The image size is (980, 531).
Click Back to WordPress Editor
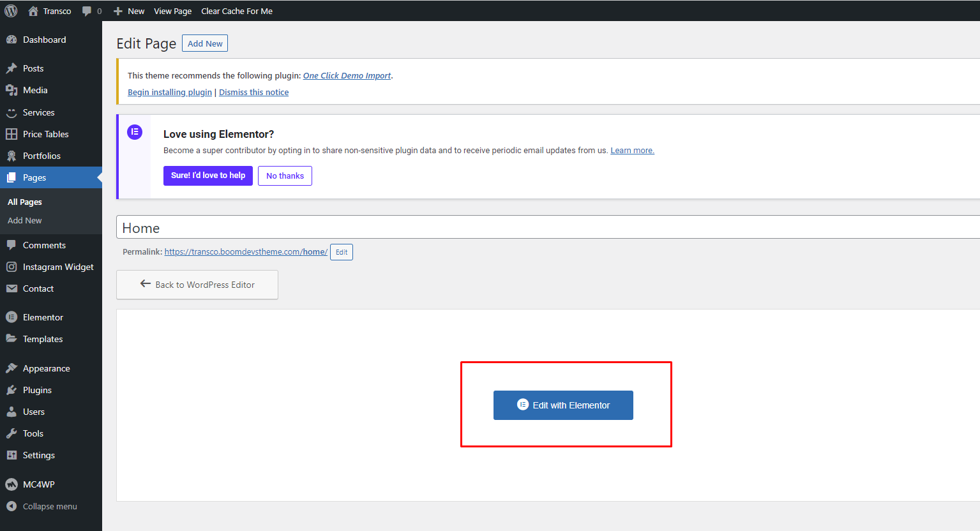tap(197, 285)
